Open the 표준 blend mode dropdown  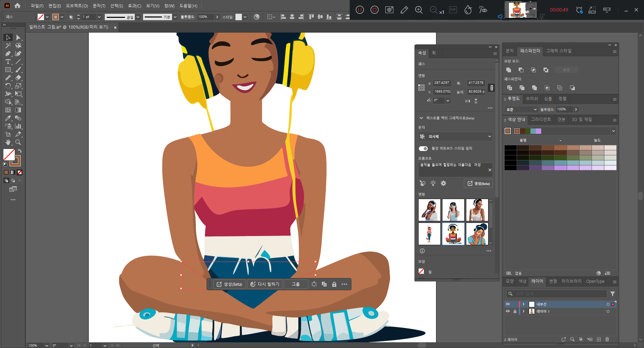(x=521, y=110)
